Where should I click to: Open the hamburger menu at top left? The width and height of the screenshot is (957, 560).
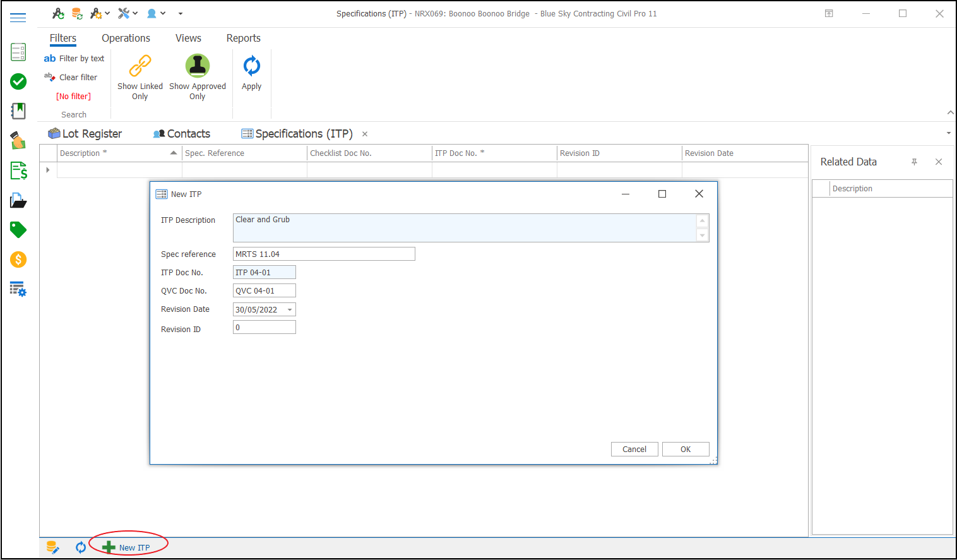18,18
